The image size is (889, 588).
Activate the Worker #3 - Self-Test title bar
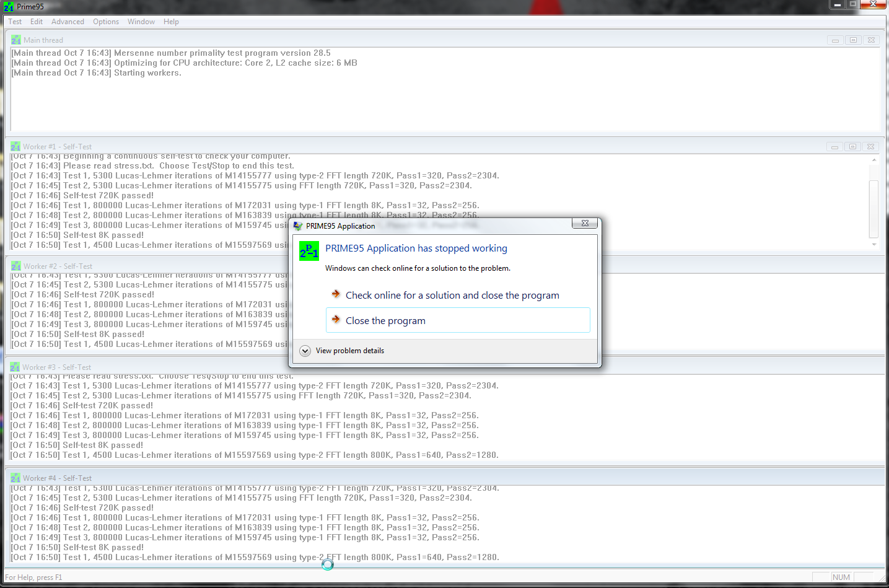(445, 367)
